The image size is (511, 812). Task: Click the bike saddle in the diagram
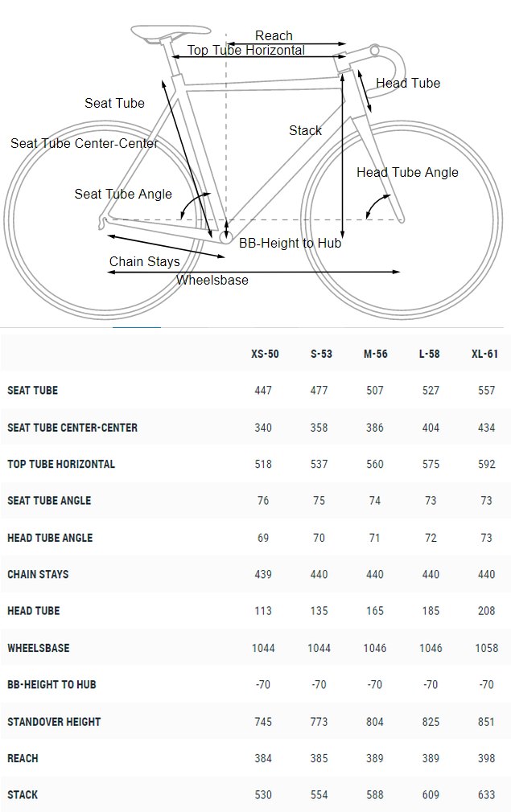pyautogui.click(x=171, y=31)
